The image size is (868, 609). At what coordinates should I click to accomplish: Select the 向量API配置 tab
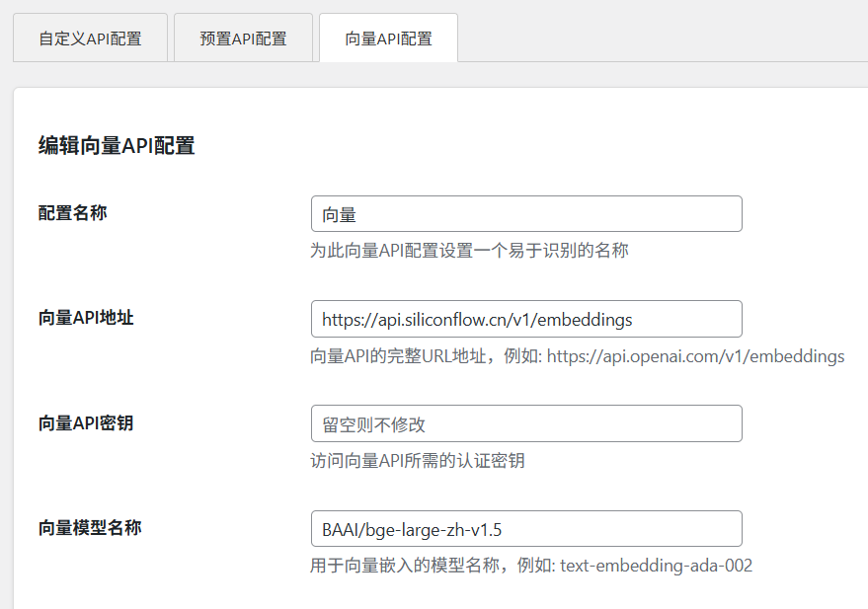[388, 38]
